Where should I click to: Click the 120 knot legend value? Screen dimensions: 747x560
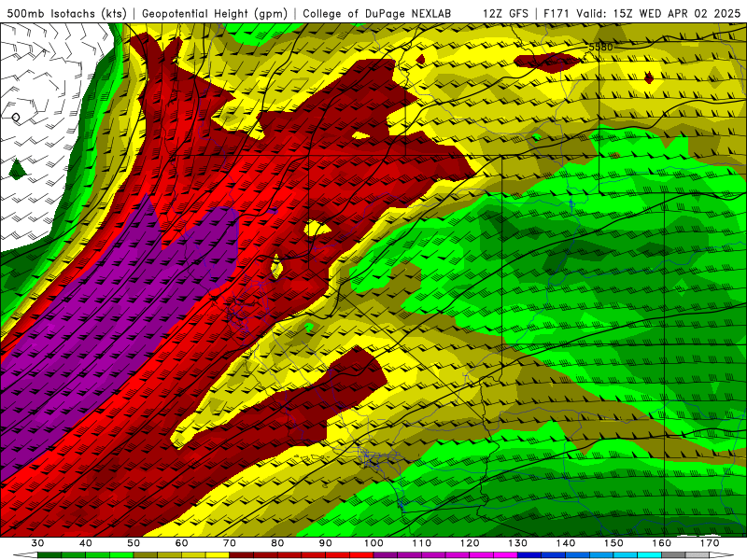pyautogui.click(x=470, y=543)
